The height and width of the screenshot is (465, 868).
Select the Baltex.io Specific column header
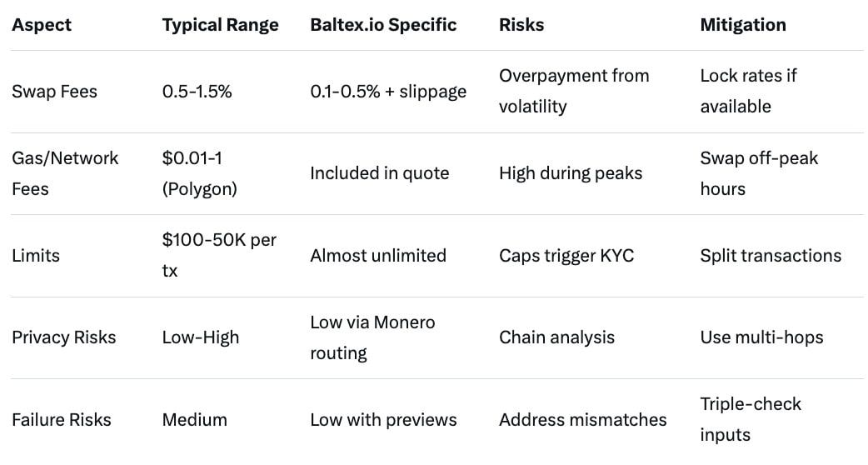(383, 25)
